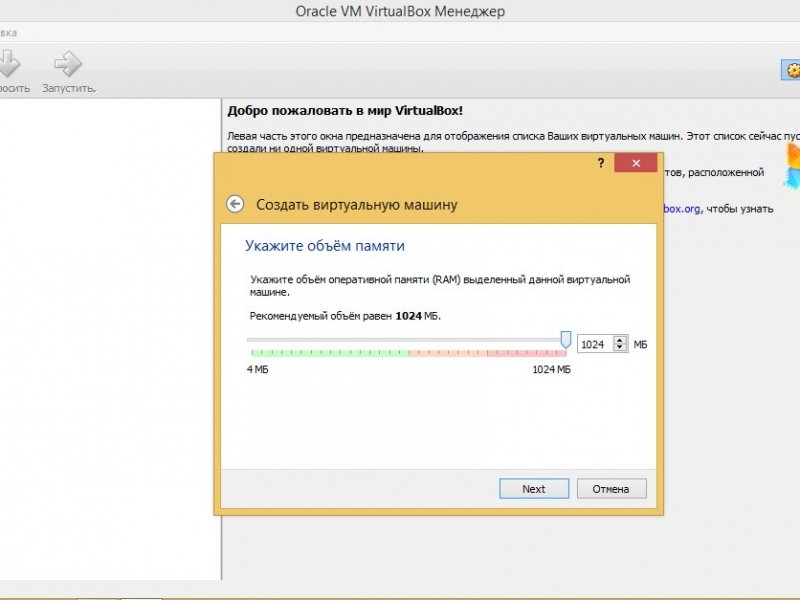Click the memory size slider handle
Image resolution: width=800 pixels, height=600 pixels.
565,339
